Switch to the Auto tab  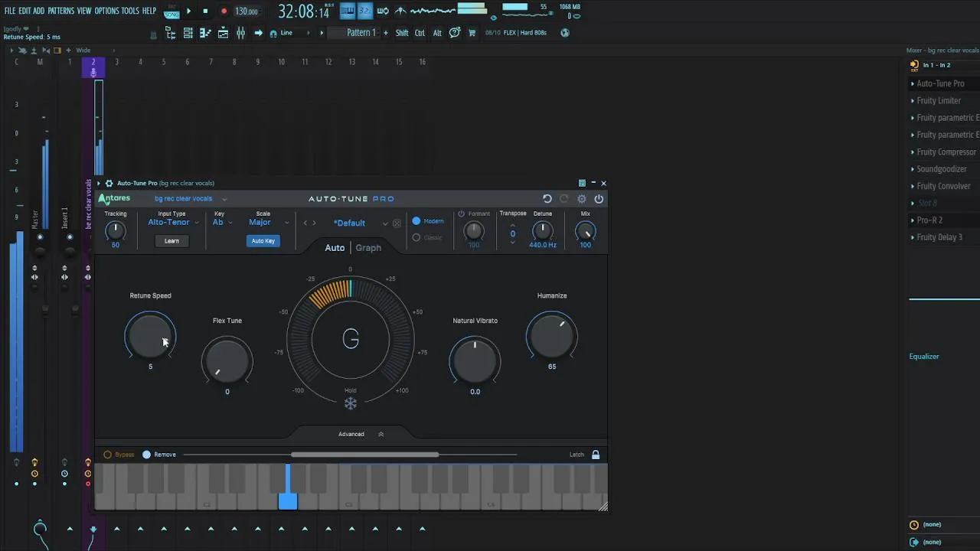[x=335, y=248]
